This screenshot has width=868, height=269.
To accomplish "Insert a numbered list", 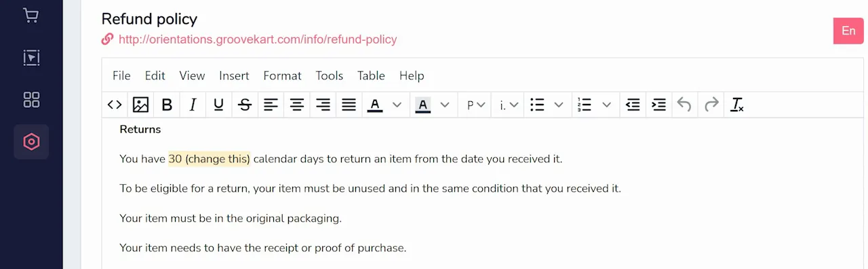I will tap(585, 105).
